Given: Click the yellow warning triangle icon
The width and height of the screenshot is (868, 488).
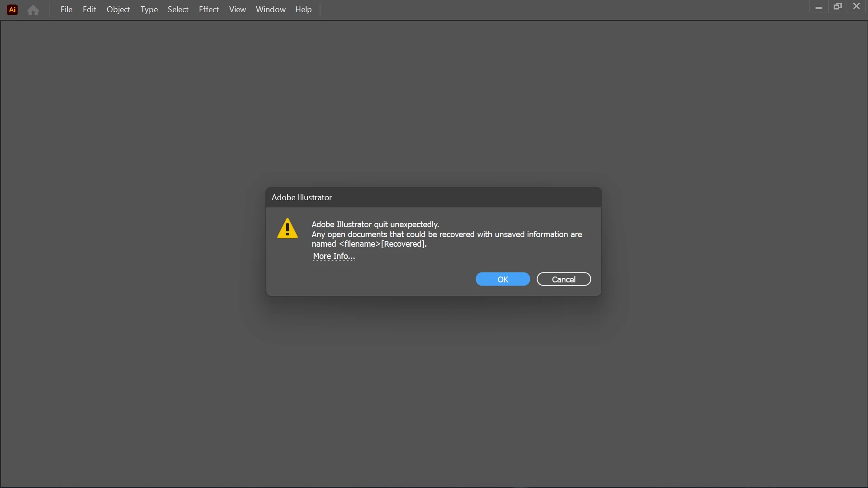Looking at the screenshot, I should point(288,228).
